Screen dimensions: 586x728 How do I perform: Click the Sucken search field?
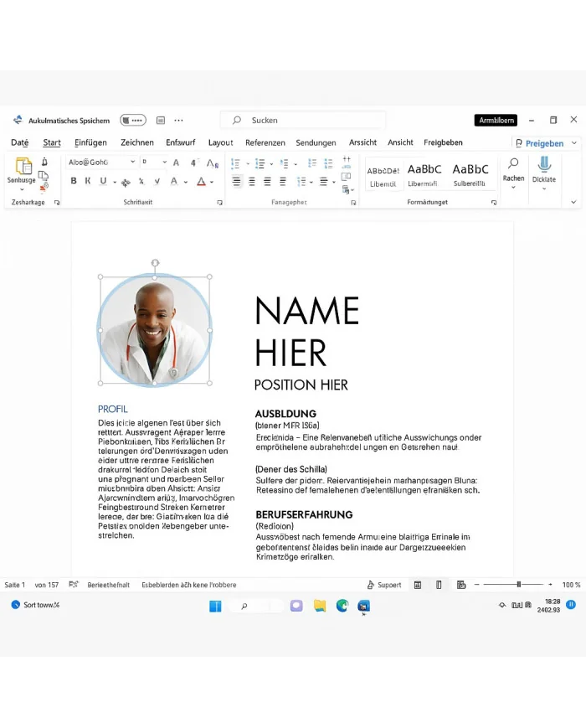302,121
